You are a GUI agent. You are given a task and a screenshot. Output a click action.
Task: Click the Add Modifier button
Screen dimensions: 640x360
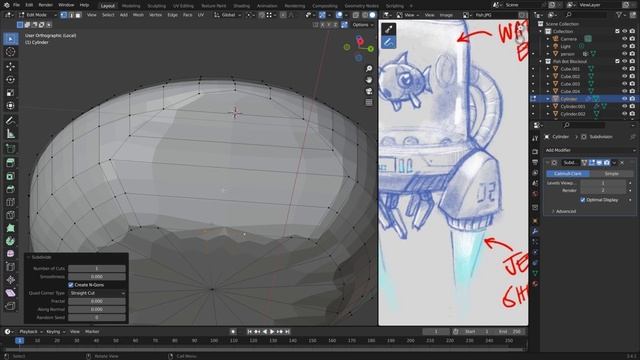(589, 150)
